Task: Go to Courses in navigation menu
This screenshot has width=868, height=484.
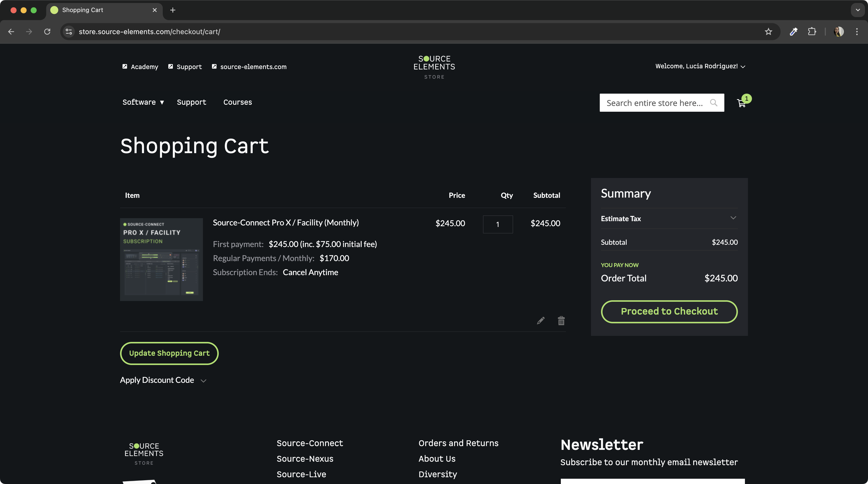Action: [238, 102]
